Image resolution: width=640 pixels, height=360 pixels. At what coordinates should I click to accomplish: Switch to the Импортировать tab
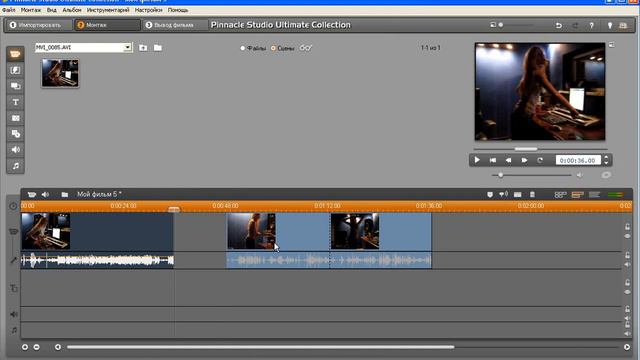click(x=39, y=25)
